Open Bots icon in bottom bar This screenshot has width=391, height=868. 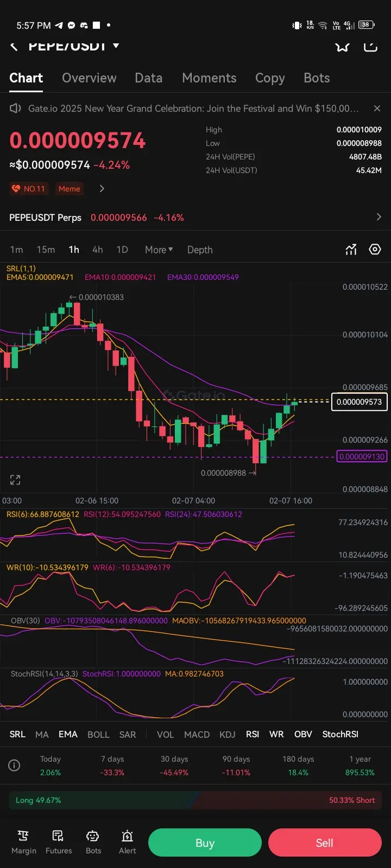point(93,843)
